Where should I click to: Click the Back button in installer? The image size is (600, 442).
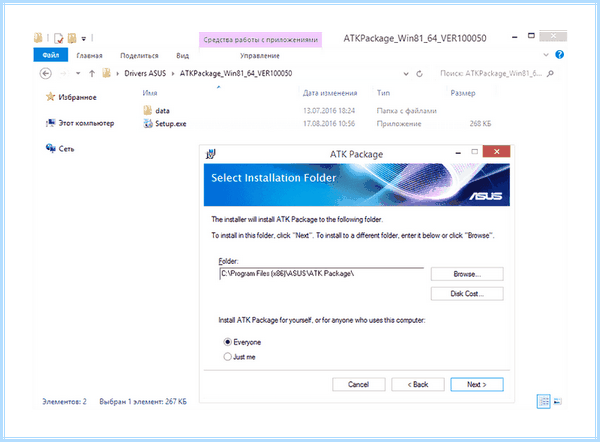[x=418, y=384]
